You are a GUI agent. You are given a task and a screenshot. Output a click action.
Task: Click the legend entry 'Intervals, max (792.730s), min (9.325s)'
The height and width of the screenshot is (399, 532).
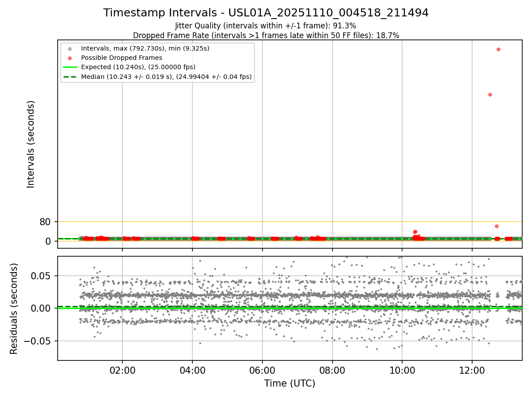145,48
